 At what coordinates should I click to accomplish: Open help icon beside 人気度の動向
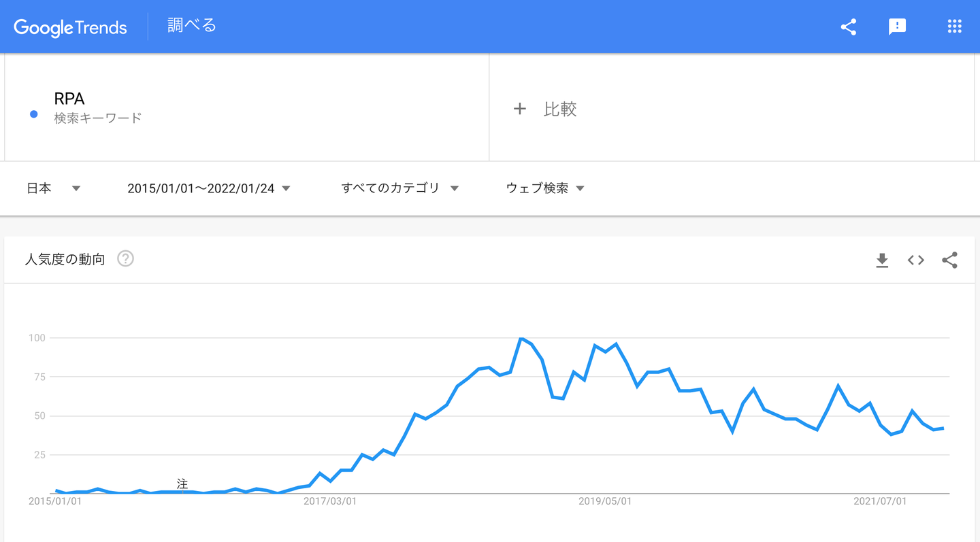pos(125,258)
